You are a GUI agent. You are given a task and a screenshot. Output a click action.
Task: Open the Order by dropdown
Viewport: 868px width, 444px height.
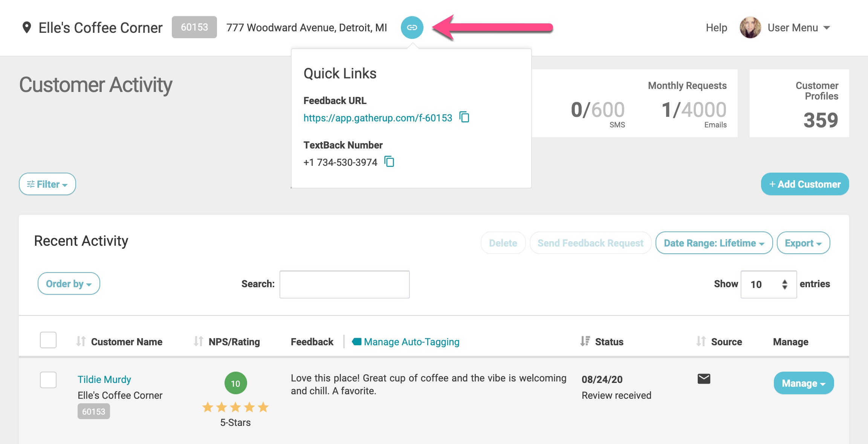[69, 283]
